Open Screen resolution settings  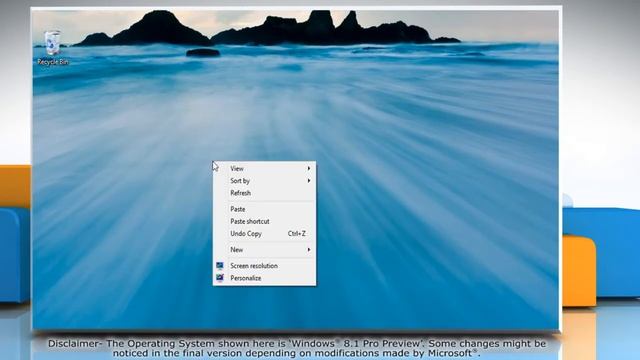pos(264,266)
